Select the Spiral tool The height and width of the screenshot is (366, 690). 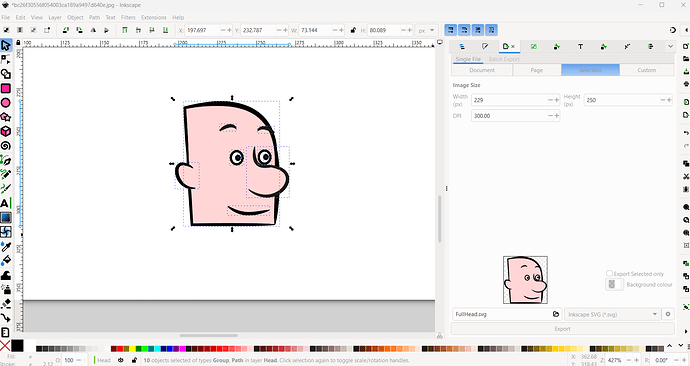click(x=6, y=146)
